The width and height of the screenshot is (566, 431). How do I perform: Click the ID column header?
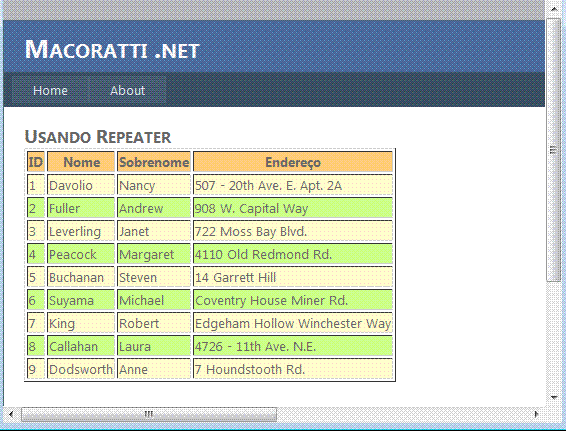[x=36, y=162]
